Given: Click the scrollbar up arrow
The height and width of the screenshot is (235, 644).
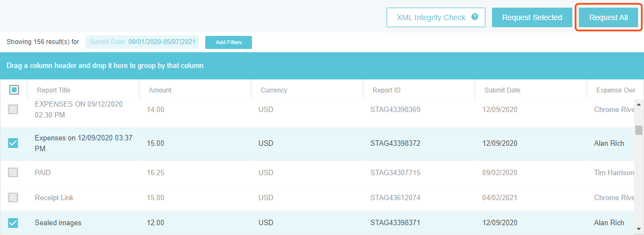Looking at the screenshot, I should click(x=639, y=104).
